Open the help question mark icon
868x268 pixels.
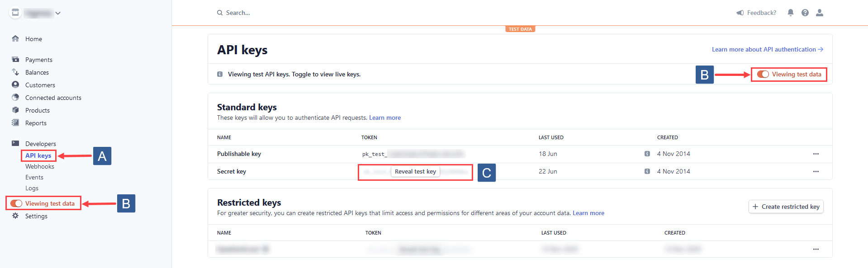coord(805,13)
